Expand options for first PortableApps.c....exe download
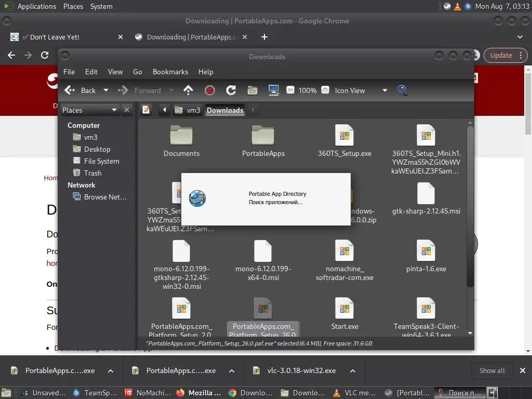 111,371
